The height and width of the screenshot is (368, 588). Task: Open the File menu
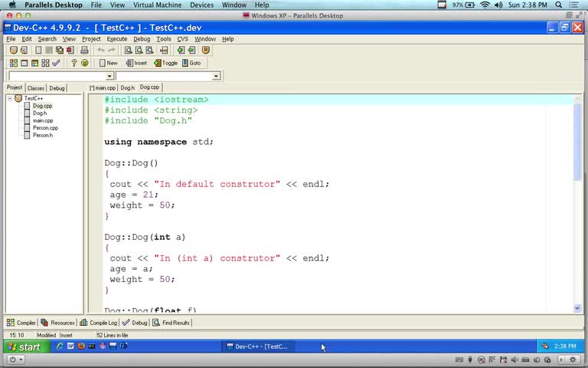point(11,39)
